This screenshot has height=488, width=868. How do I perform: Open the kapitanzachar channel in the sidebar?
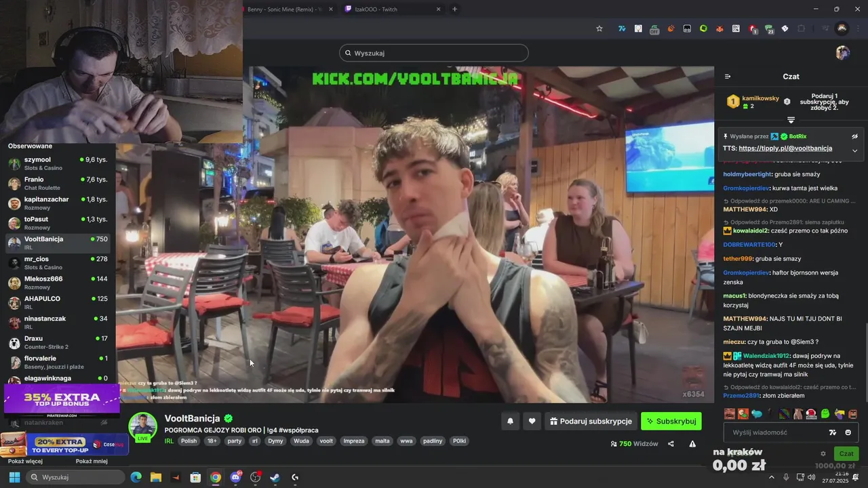click(58, 203)
